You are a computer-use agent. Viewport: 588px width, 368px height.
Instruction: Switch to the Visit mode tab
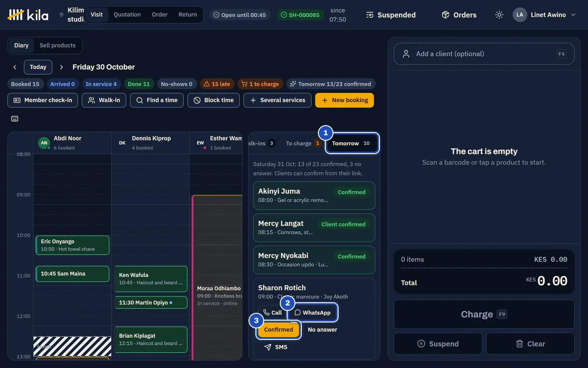pos(96,15)
